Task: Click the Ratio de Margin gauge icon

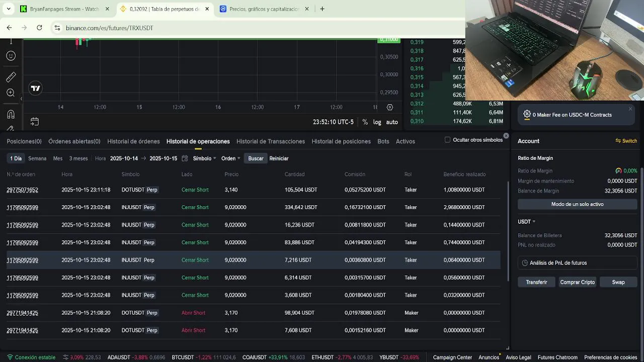Action: [618, 171]
